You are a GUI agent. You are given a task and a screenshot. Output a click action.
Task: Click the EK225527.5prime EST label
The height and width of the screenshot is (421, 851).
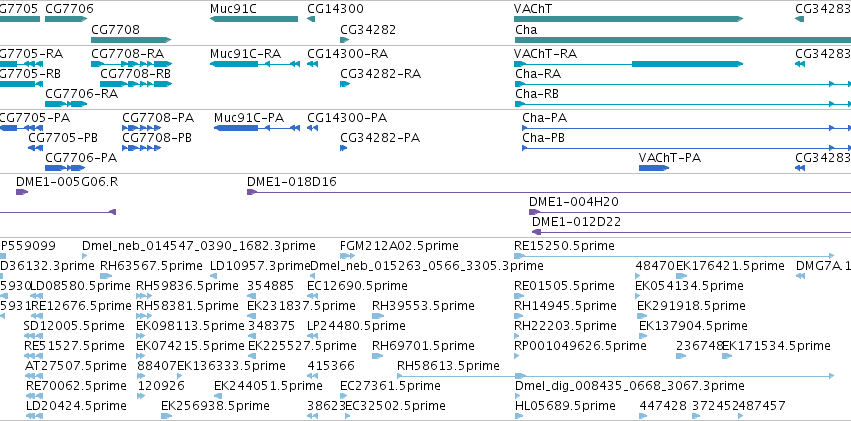pos(302,346)
